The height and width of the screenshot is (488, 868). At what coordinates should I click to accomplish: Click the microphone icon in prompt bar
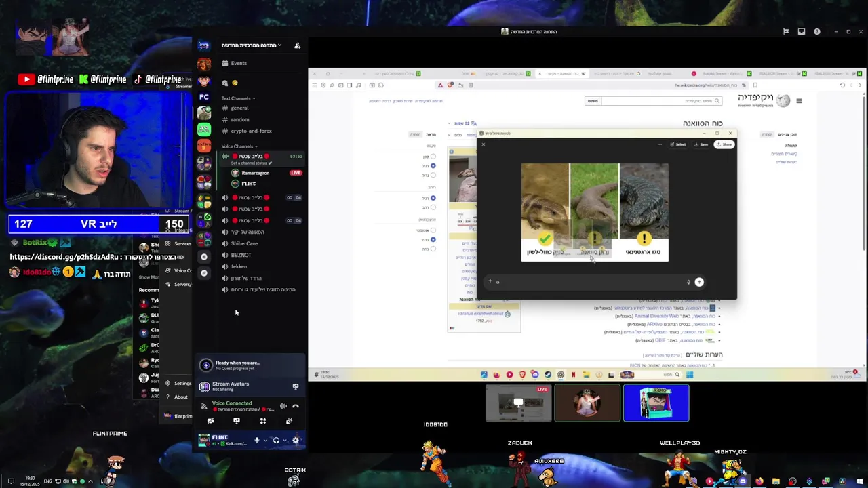pos(688,282)
